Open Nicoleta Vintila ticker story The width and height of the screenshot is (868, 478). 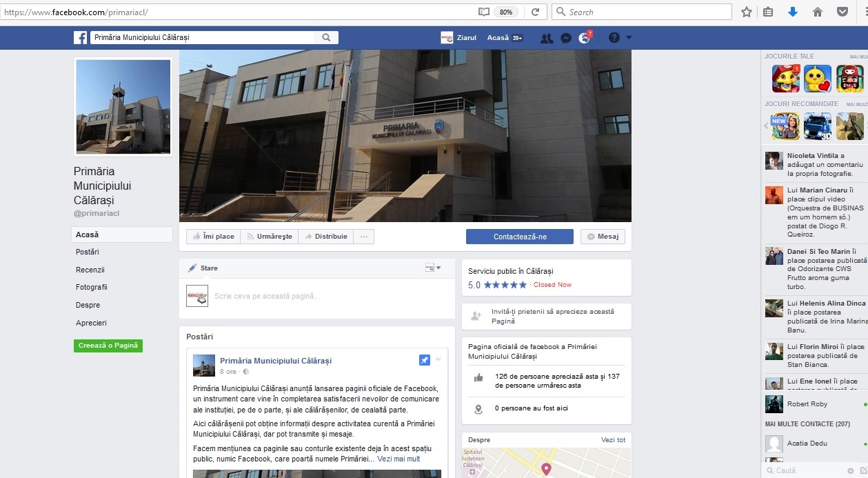point(816,165)
